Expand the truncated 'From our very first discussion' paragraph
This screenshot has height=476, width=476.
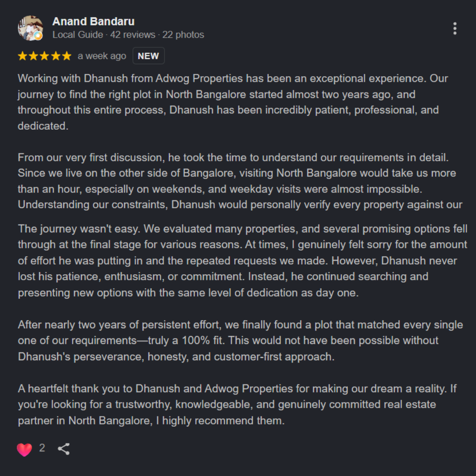[240, 181]
